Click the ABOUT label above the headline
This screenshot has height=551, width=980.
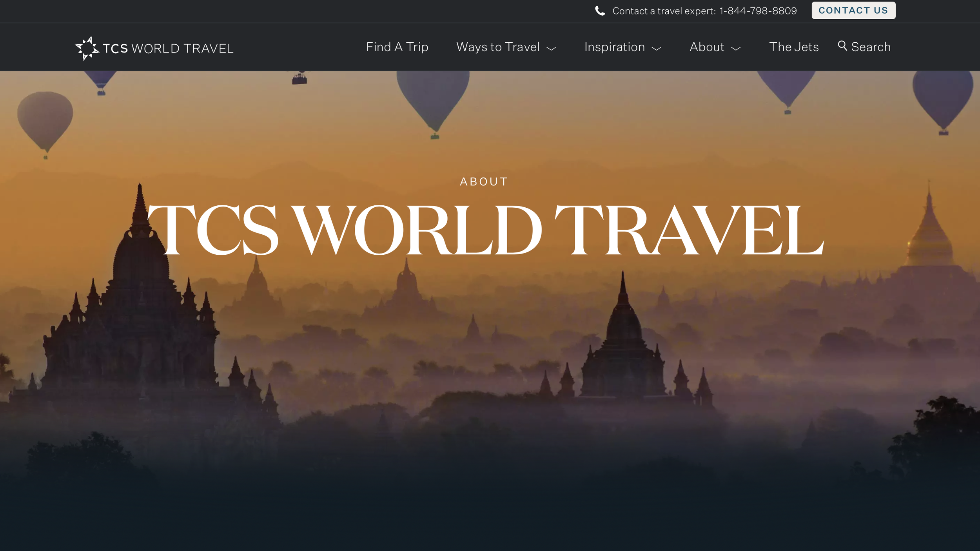pos(484,182)
